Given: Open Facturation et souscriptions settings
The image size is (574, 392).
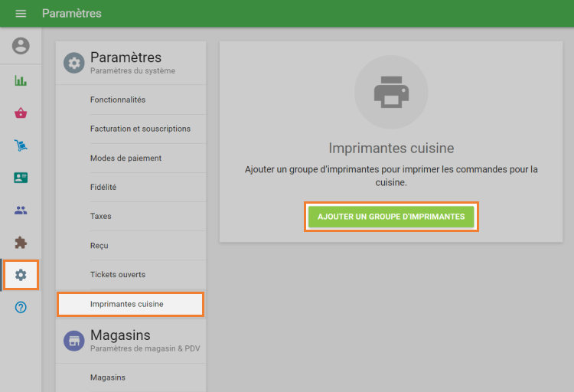Looking at the screenshot, I should pos(140,129).
